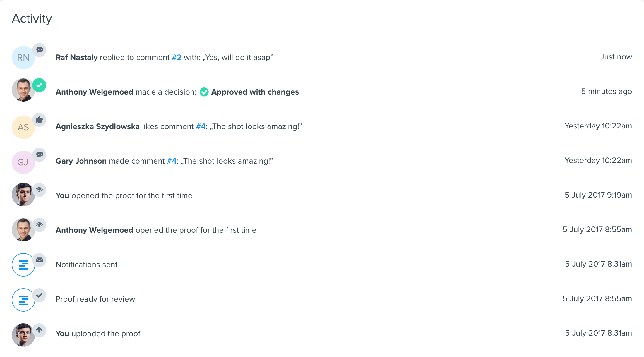The height and width of the screenshot is (357, 644).
Task: Click the envelope icon next to Notifications sent
Action: [x=39, y=260]
